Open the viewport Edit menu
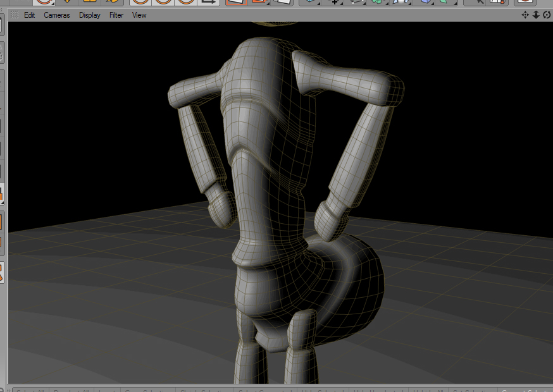 tap(29, 15)
